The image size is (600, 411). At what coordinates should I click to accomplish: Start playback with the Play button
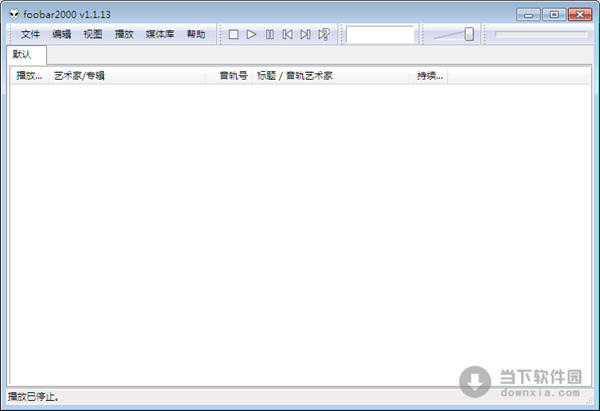(x=251, y=34)
